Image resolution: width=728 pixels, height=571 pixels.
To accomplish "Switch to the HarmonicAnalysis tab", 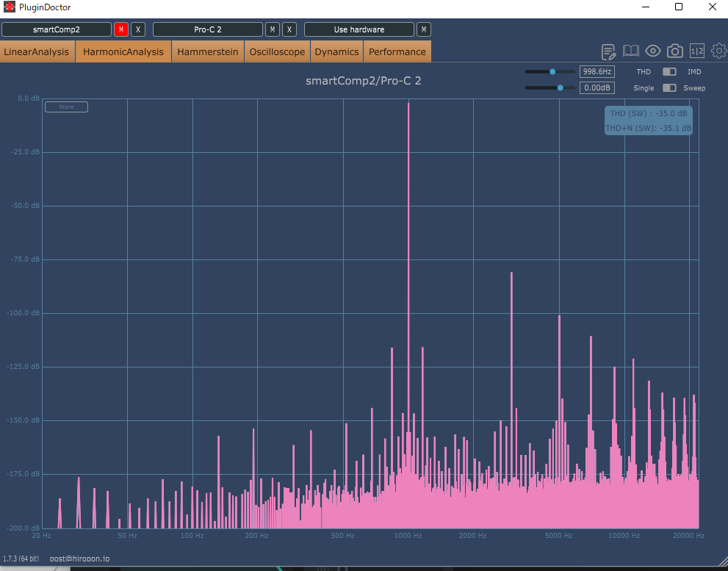I will tap(123, 51).
